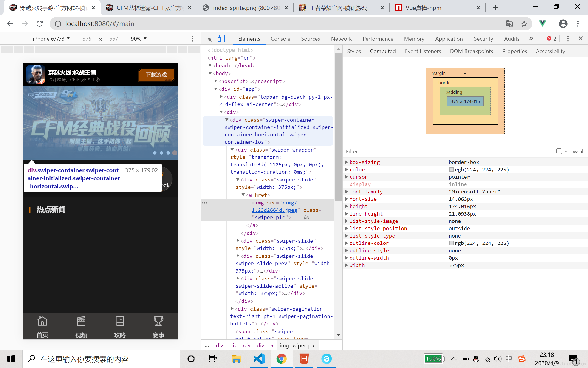
Task: Open the /img/1.23d2664d.jpeg link
Action: 274,206
